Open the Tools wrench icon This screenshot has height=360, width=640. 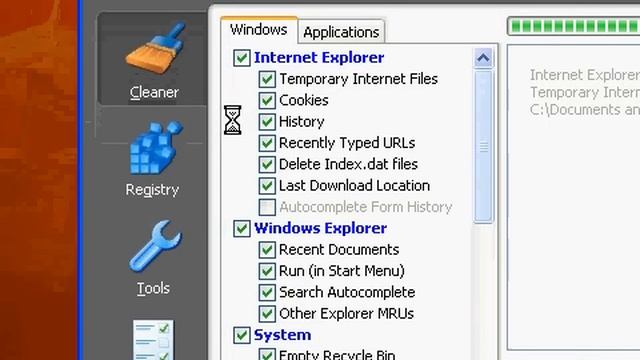[155, 246]
